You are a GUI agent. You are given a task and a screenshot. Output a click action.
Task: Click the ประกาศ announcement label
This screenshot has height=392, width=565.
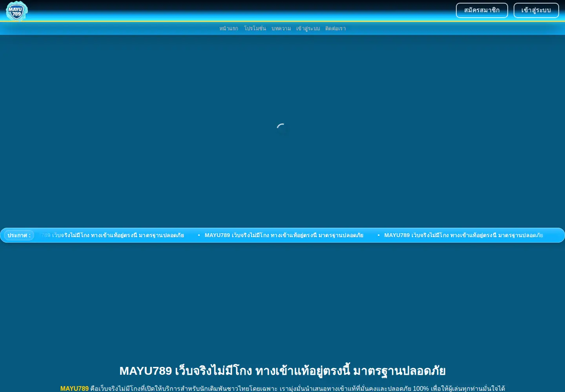(19, 235)
